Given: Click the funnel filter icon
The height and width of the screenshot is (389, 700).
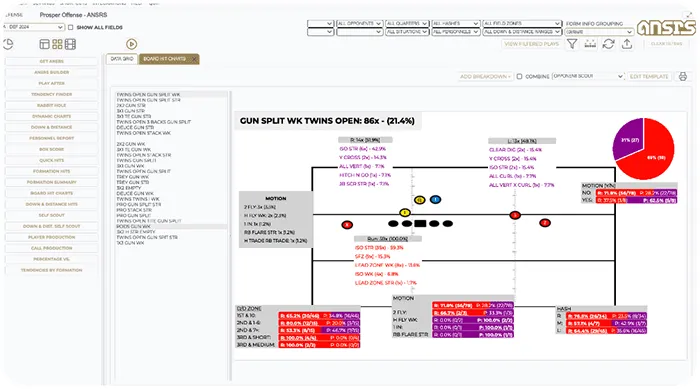Looking at the screenshot, I should pos(572,44).
